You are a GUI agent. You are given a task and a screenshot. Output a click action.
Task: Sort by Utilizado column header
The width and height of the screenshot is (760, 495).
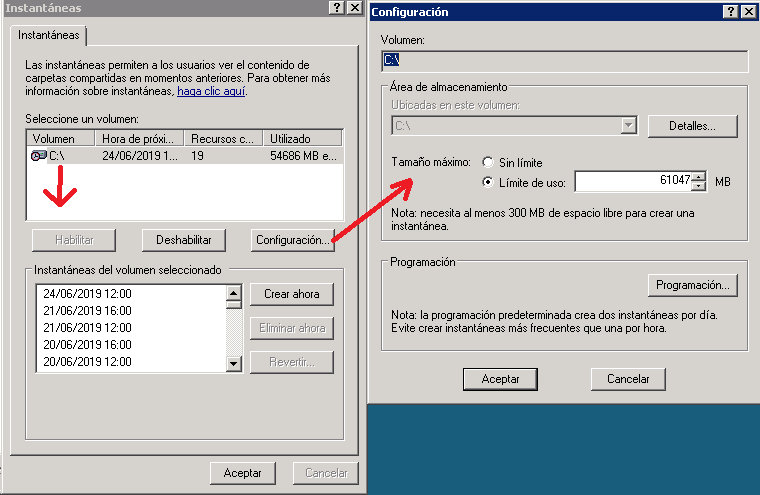click(302, 139)
